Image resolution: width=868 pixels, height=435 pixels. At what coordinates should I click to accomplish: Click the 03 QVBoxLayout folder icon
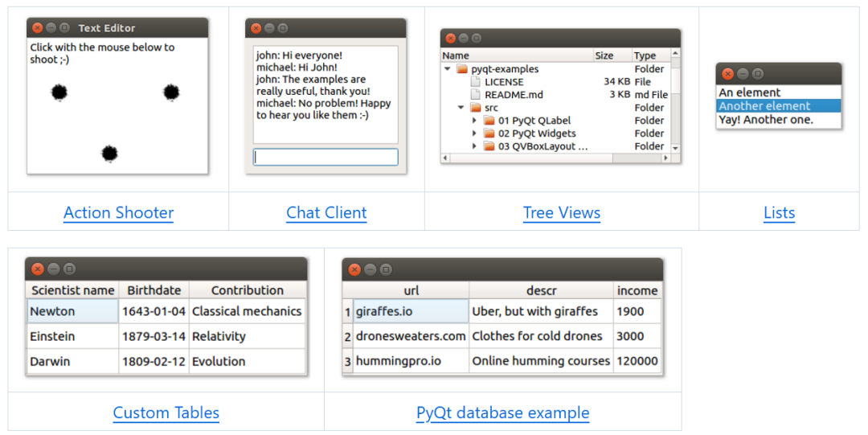tap(489, 146)
